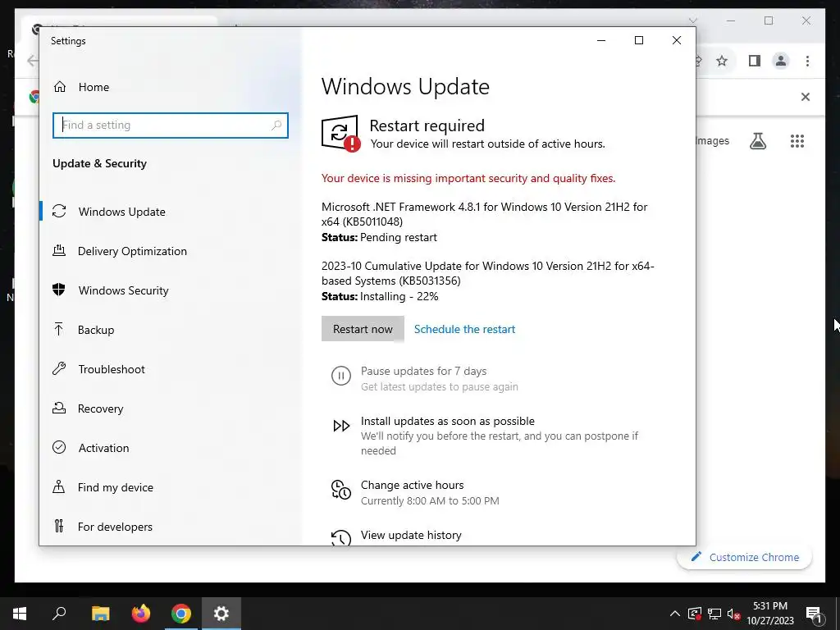Click the Windows Update sync arrows icon
This screenshot has height=630, width=840.
point(59,211)
